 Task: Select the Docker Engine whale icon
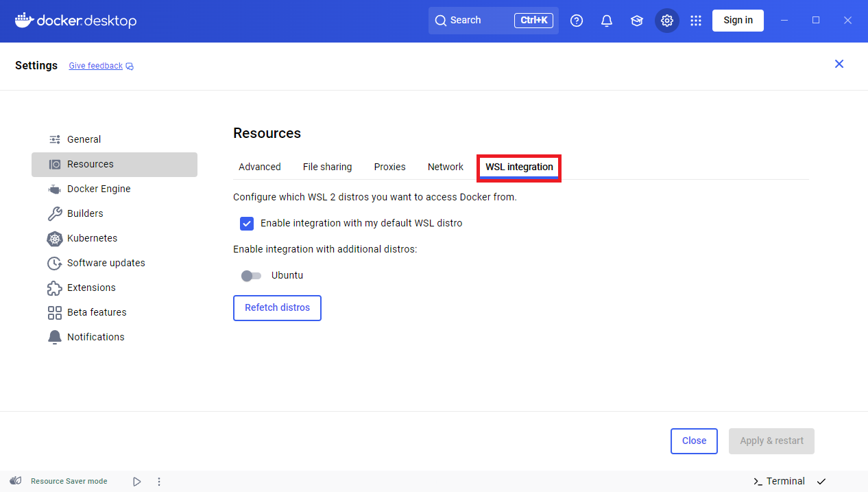point(54,189)
